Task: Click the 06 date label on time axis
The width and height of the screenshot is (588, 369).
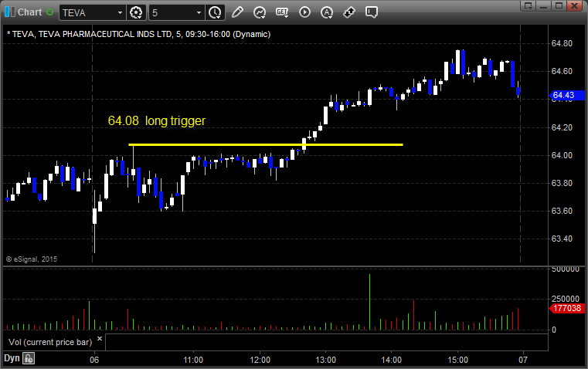Action: (94, 360)
